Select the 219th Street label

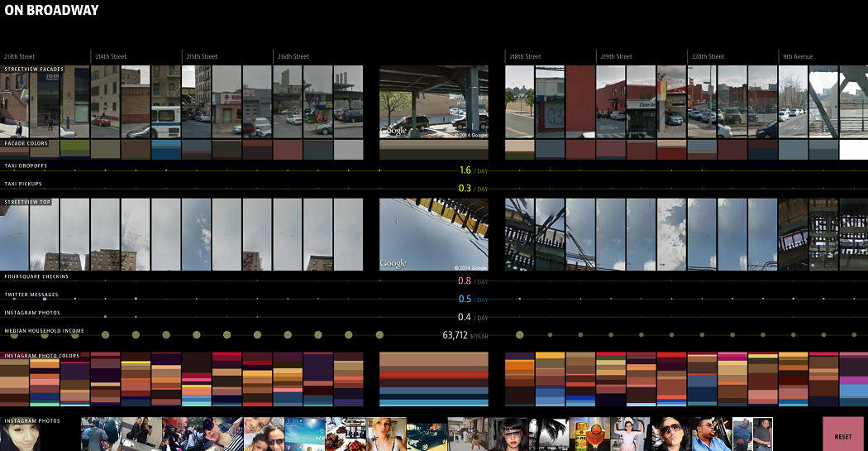617,57
